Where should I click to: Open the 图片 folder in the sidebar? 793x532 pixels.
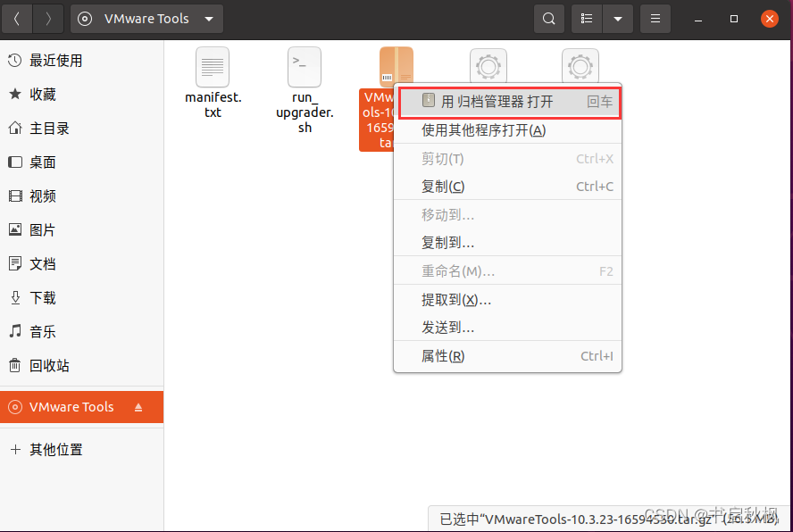tap(81, 230)
